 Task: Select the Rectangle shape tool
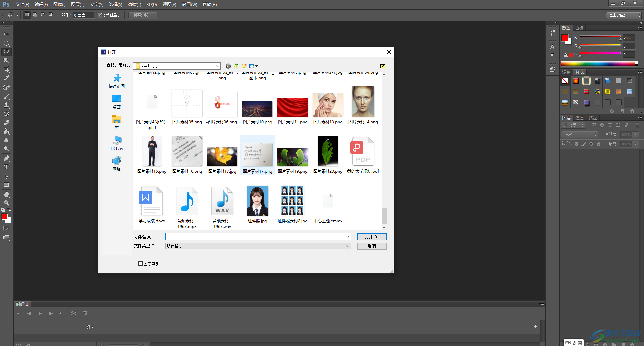(6, 185)
